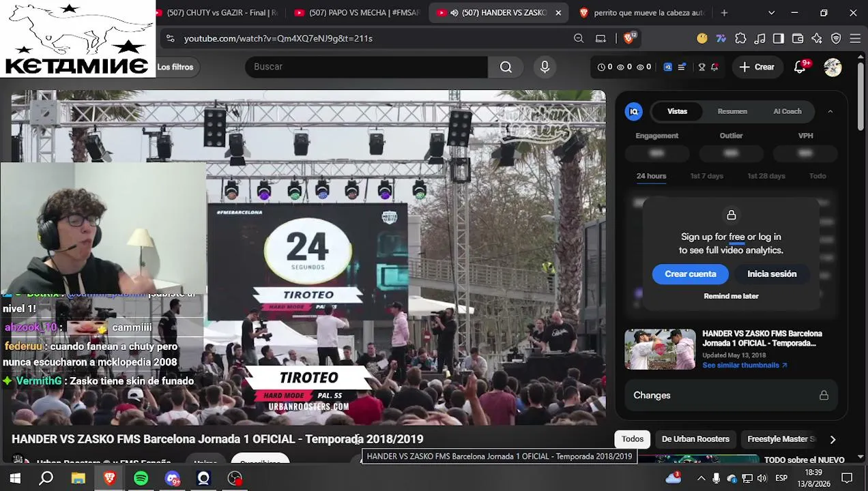Open a new browser tab
This screenshot has height=491, width=868.
point(724,13)
